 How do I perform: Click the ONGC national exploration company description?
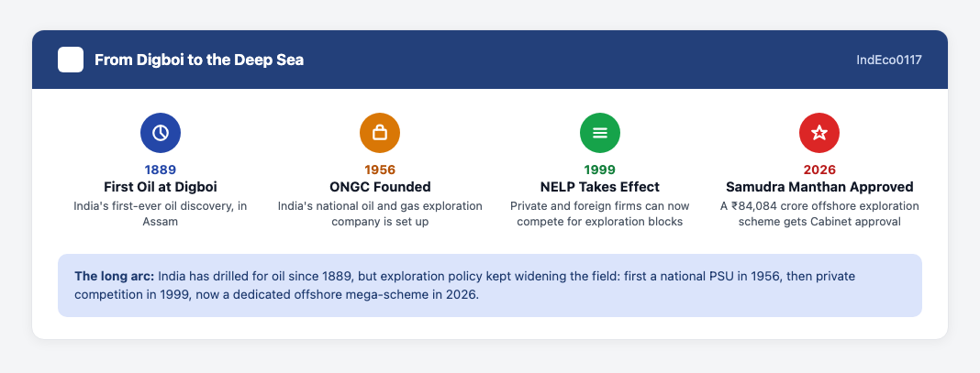point(380,214)
